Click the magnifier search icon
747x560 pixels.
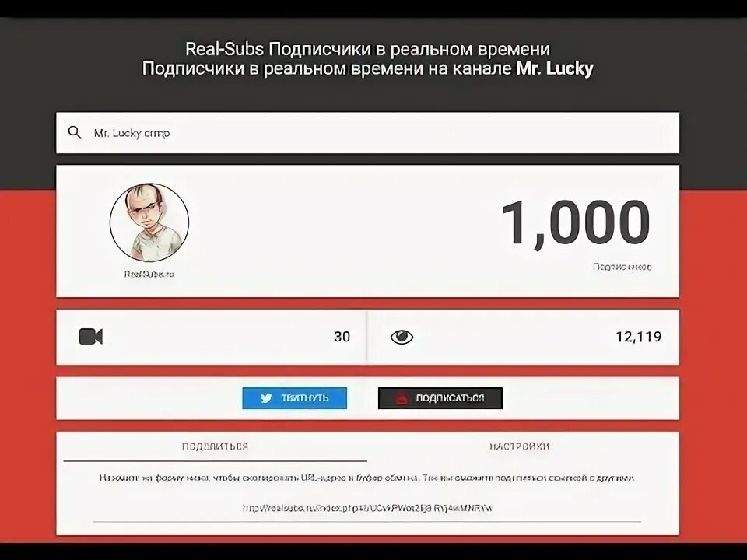(75, 132)
